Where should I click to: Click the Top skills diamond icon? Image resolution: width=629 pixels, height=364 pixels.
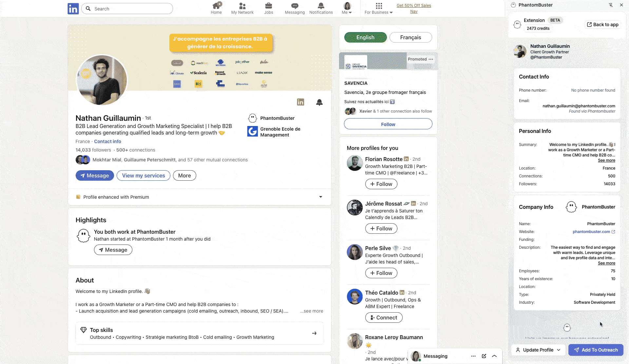coord(84,330)
